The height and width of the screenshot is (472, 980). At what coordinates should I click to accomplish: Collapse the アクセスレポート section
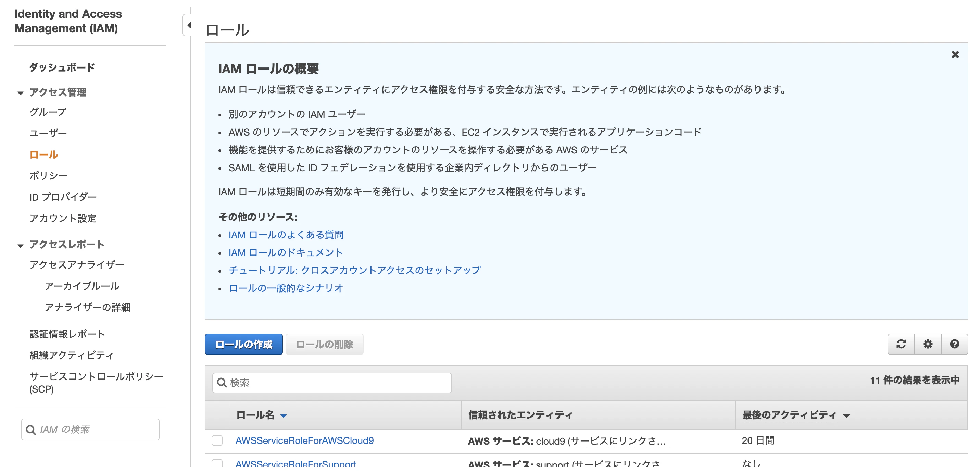coord(20,245)
